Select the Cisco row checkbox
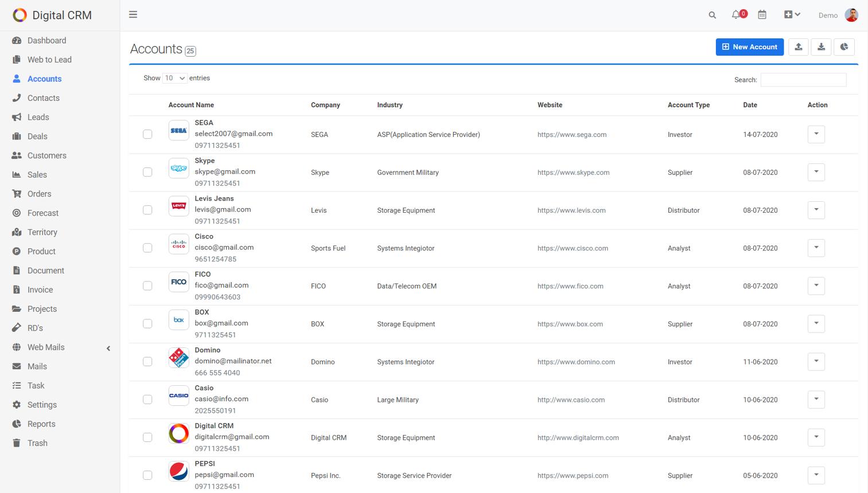 (x=147, y=248)
